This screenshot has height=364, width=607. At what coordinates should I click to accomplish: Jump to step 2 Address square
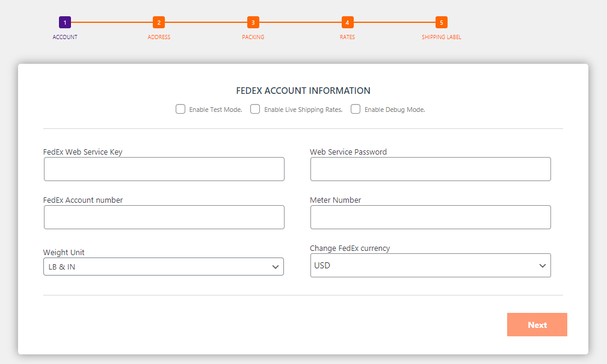[159, 22]
